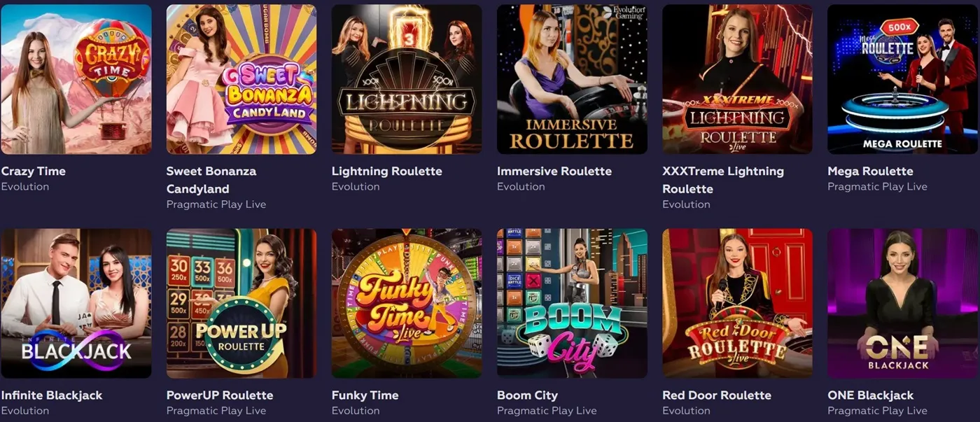Open Red Door Roulette game image
Viewport: 980px width, 422px height.
click(x=737, y=303)
